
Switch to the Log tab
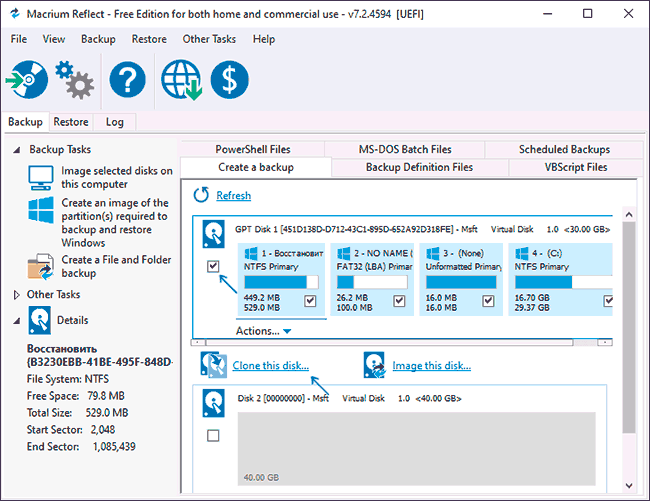pos(114,122)
